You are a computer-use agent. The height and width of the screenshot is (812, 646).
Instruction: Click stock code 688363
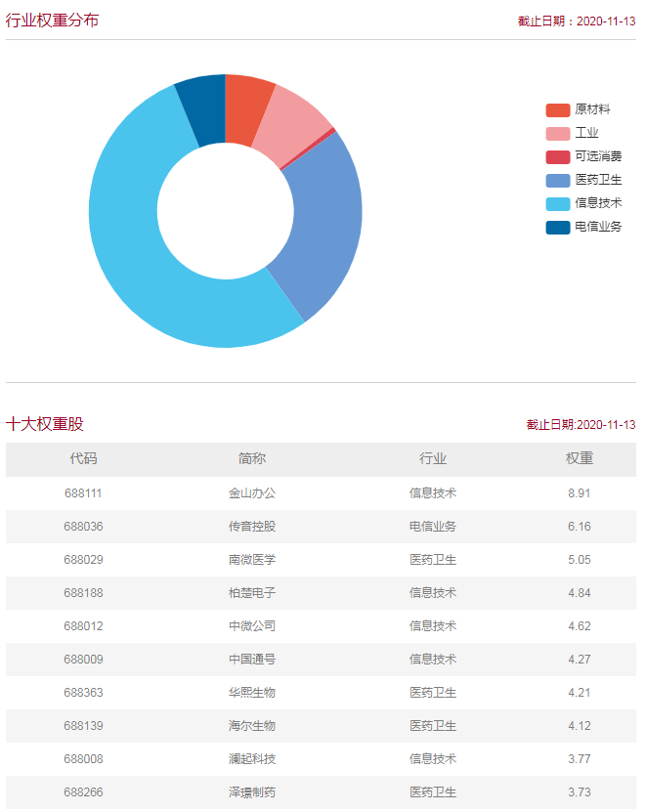tap(83, 693)
